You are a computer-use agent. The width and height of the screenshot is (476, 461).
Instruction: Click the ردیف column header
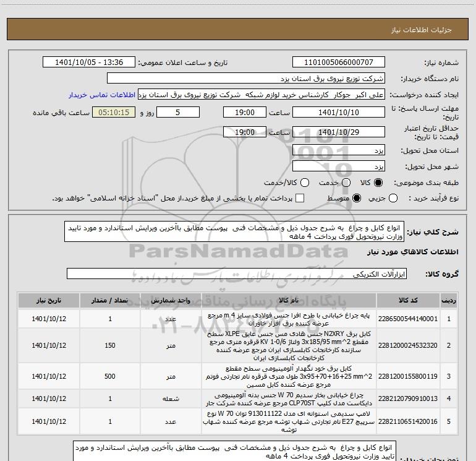point(449,301)
